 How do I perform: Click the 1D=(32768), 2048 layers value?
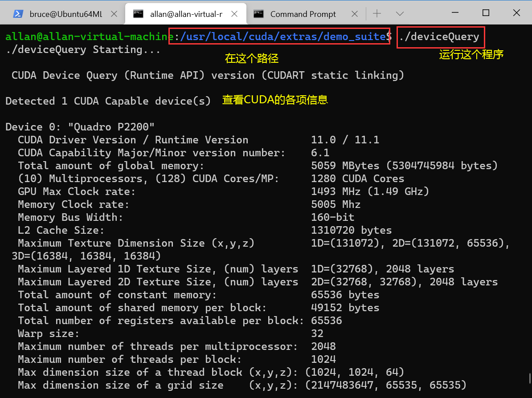(382, 269)
